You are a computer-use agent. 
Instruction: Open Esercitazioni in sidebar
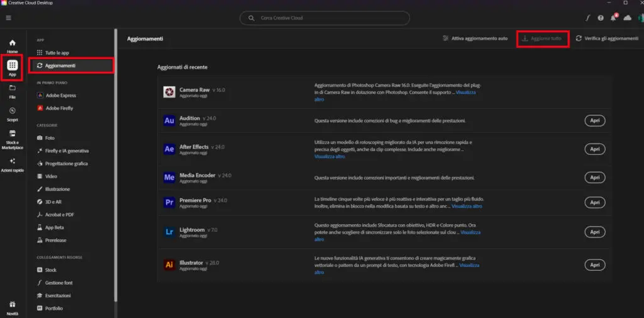[x=53, y=295]
